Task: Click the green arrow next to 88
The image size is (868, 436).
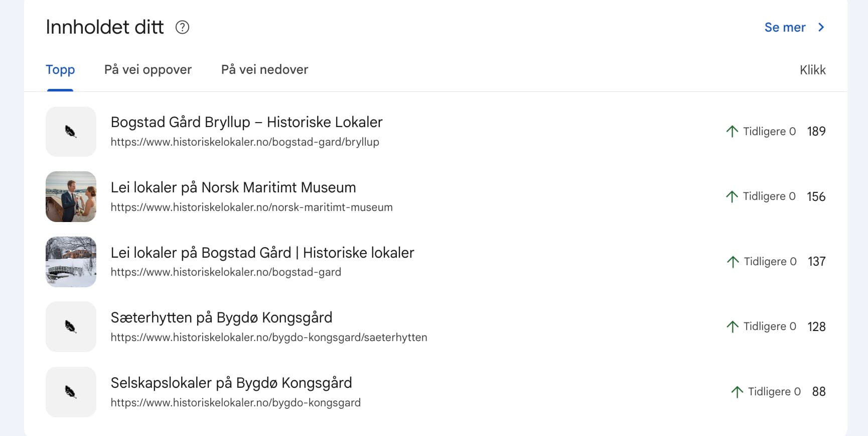Action: tap(737, 391)
